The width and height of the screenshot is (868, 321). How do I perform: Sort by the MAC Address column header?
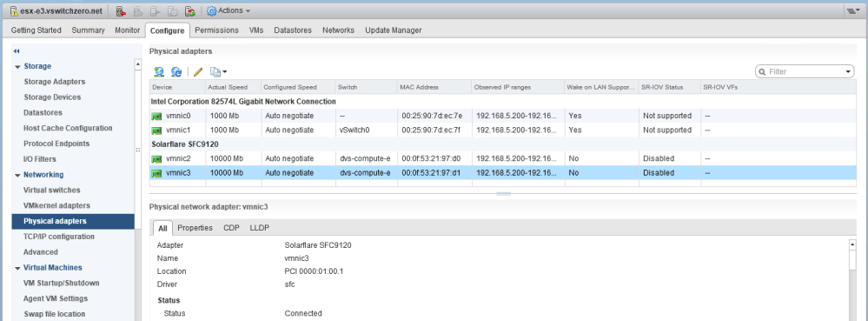(x=434, y=88)
